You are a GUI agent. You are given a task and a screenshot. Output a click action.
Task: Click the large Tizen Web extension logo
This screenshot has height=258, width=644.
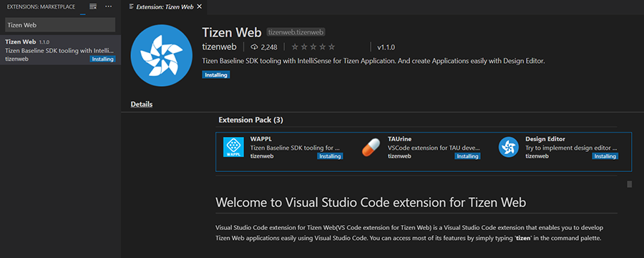(x=161, y=56)
